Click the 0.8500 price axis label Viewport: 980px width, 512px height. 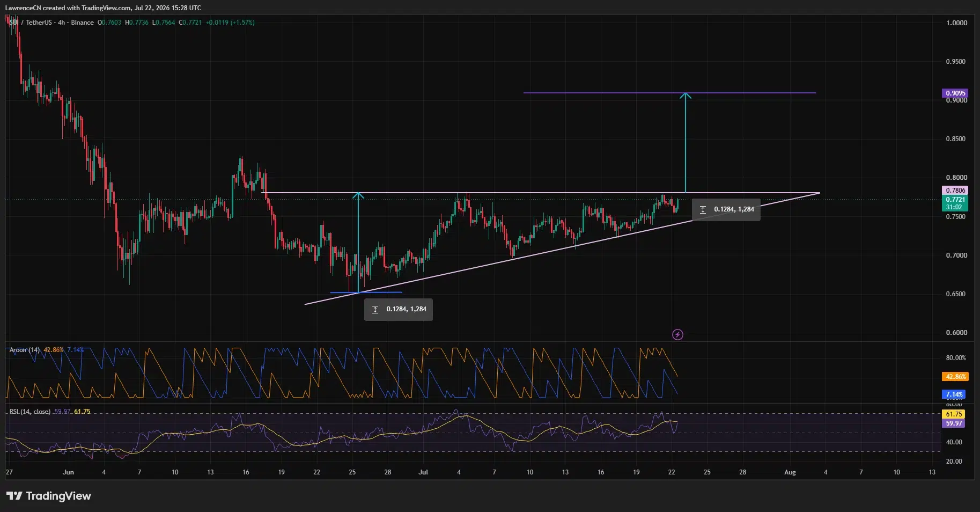pyautogui.click(x=956, y=139)
